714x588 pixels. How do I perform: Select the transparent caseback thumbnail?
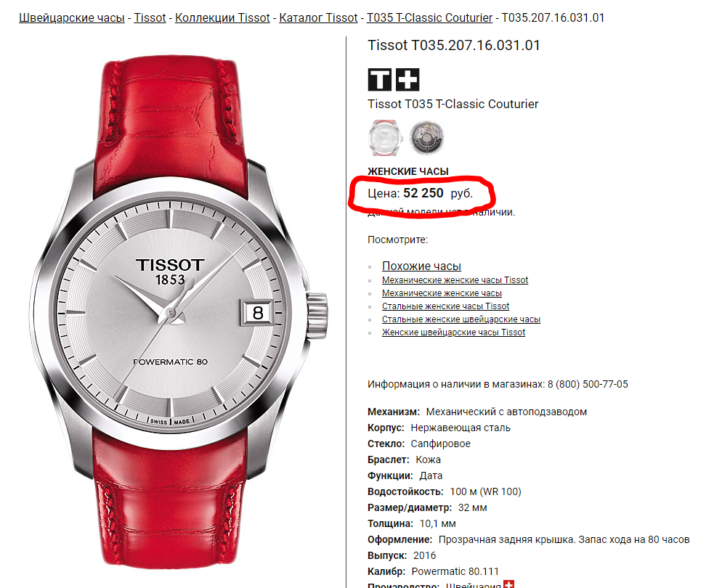426,137
